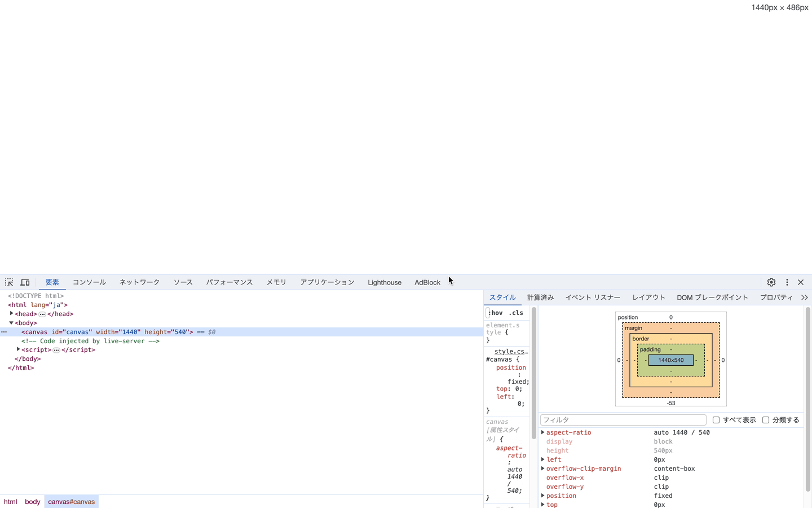Select the <!DOCTYPE html> row

click(x=241, y=296)
